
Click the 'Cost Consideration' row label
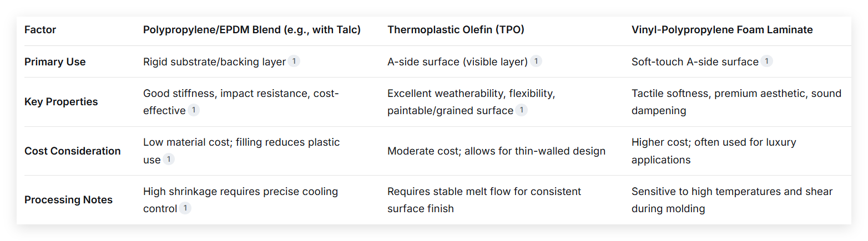pyautogui.click(x=73, y=151)
